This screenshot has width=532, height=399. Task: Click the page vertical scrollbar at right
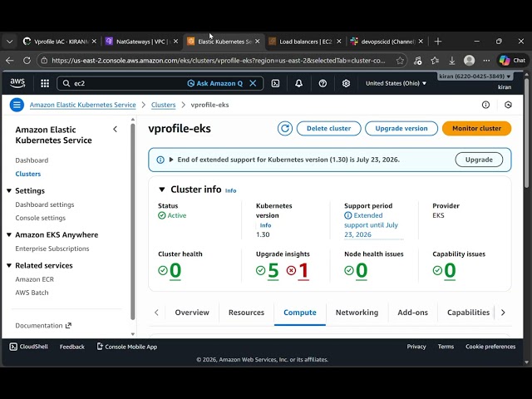(526, 133)
